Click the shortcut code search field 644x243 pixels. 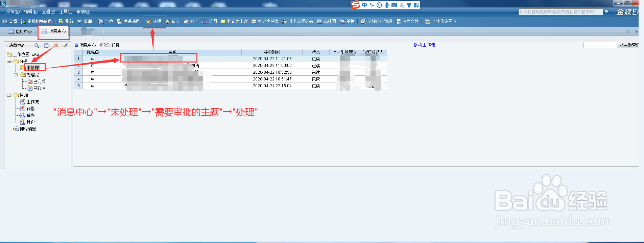(x=561, y=12)
